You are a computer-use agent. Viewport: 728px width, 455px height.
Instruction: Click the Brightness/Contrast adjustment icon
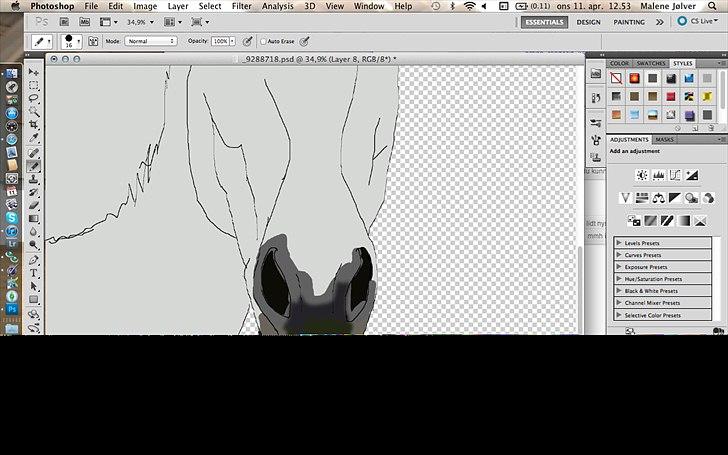(641, 175)
